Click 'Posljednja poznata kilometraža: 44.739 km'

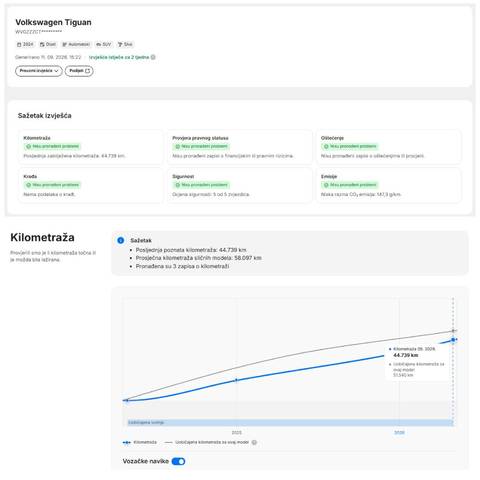point(191,250)
